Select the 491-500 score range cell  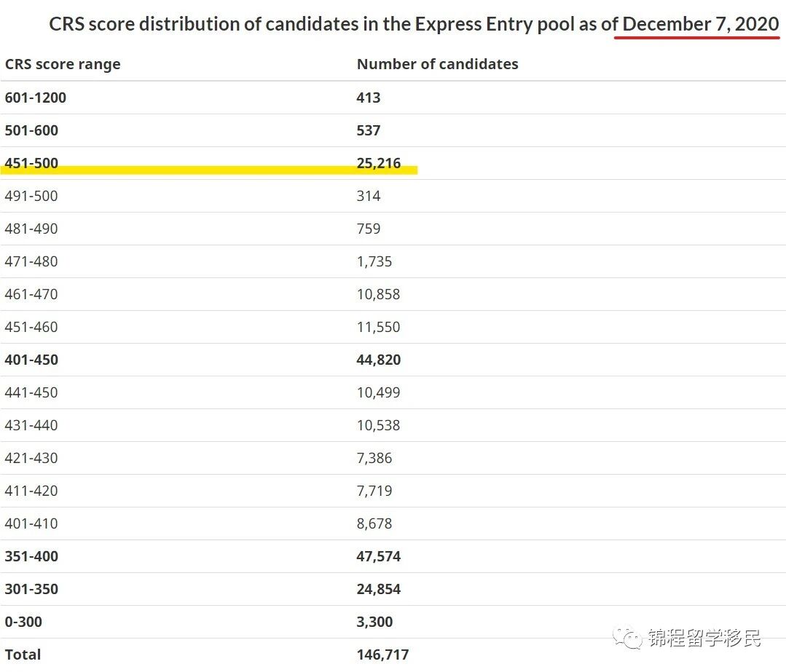pos(31,196)
